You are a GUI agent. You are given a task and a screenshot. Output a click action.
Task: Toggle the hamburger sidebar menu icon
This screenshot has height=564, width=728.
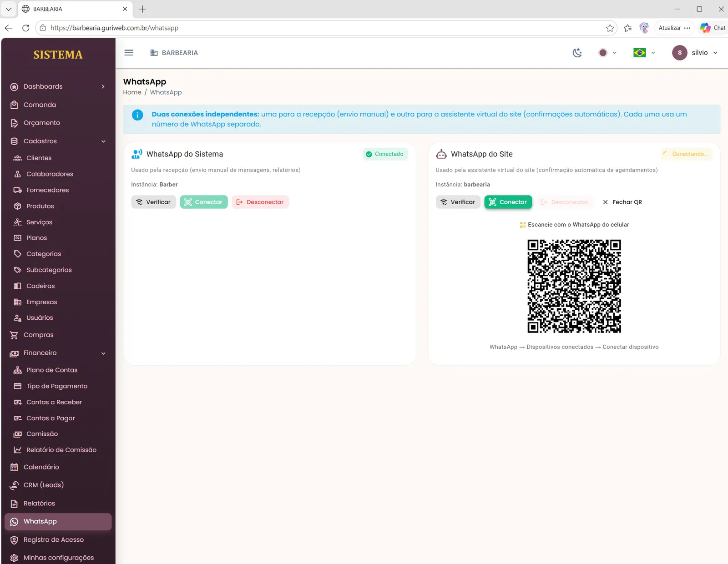tap(129, 53)
